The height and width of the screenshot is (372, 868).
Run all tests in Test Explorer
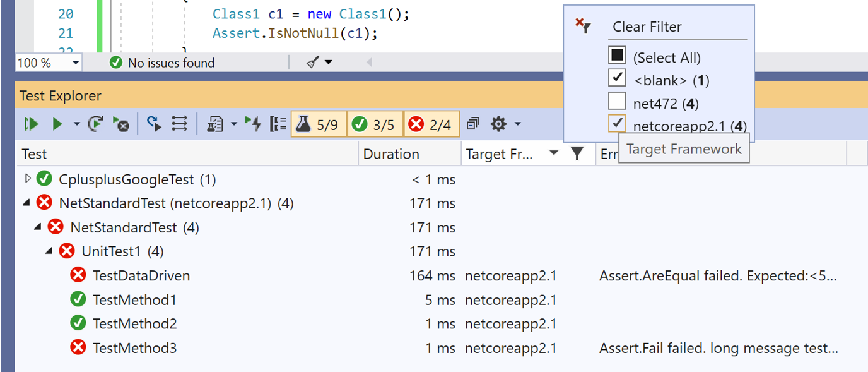(32, 124)
